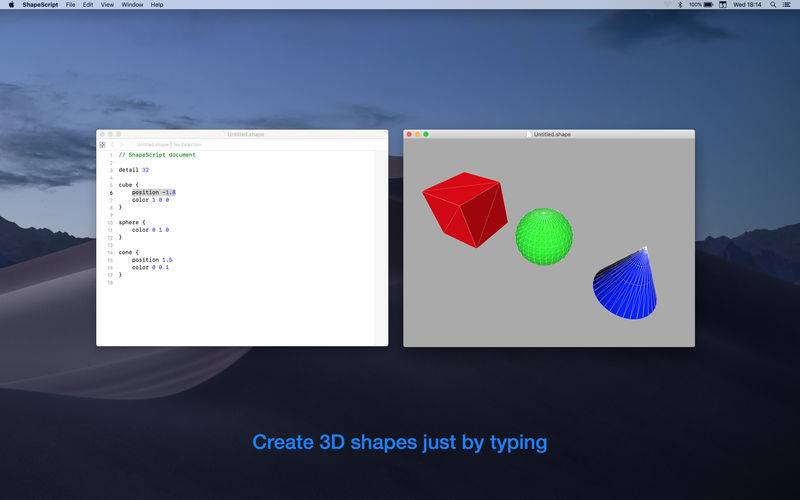The height and width of the screenshot is (500, 800).
Task: Select the red cube in the preview
Action: click(x=465, y=209)
